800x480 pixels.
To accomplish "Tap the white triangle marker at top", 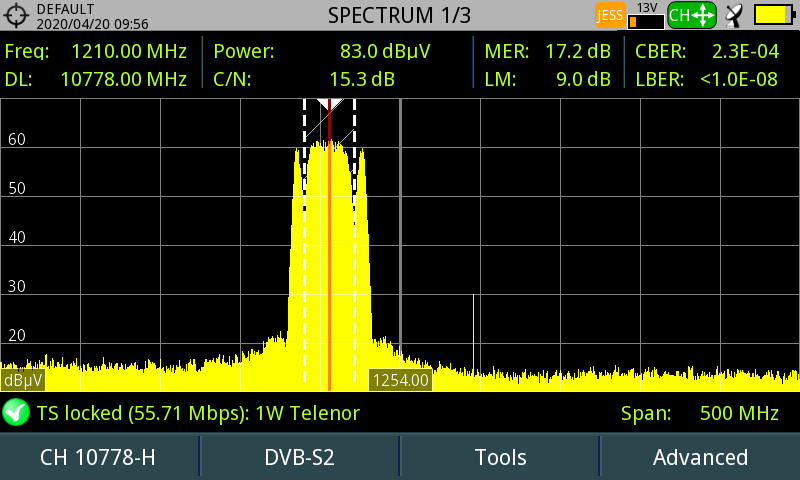I will tap(329, 105).
